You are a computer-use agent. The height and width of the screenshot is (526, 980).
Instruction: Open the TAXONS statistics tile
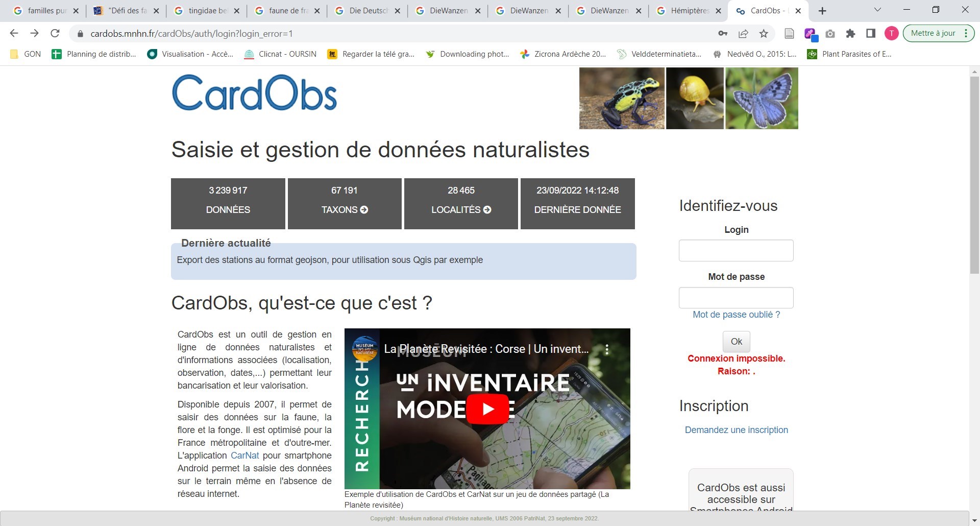(345, 204)
